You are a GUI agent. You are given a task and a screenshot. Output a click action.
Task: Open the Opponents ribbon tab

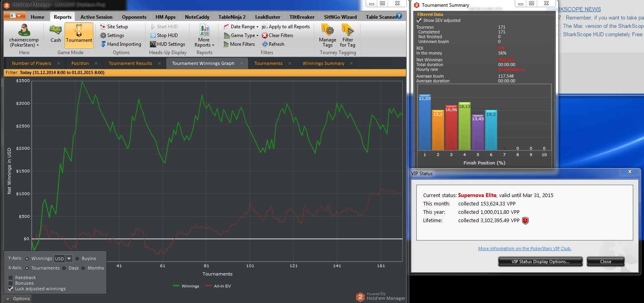pyautogui.click(x=134, y=17)
